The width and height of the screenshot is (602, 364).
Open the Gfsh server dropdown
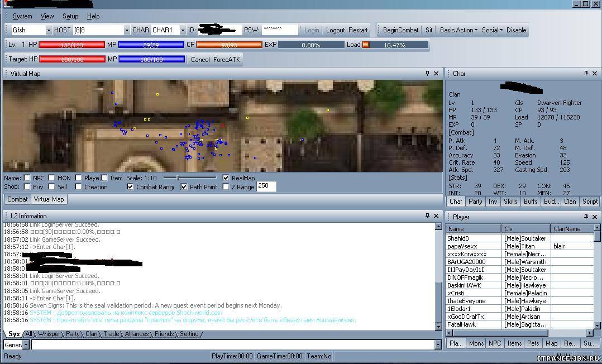pos(49,30)
